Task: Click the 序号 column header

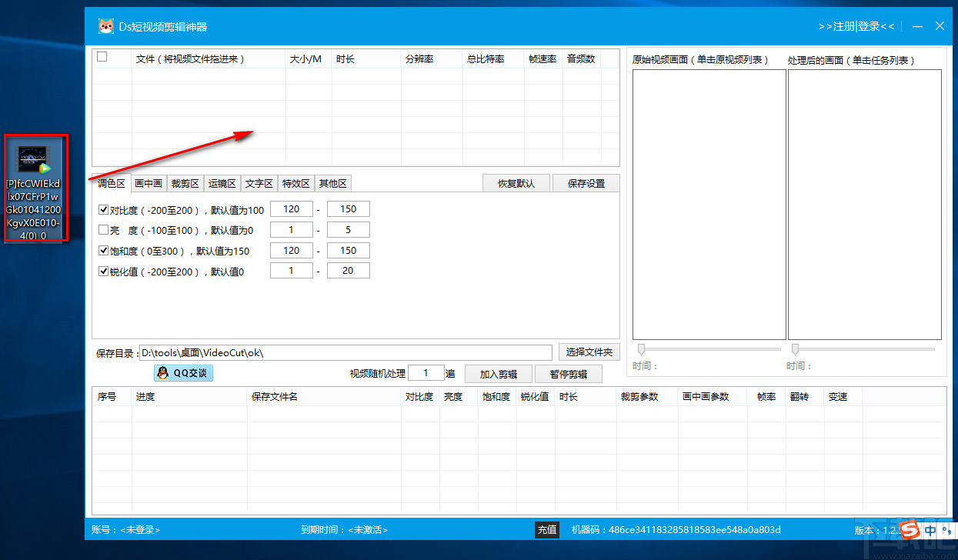Action: point(112,397)
